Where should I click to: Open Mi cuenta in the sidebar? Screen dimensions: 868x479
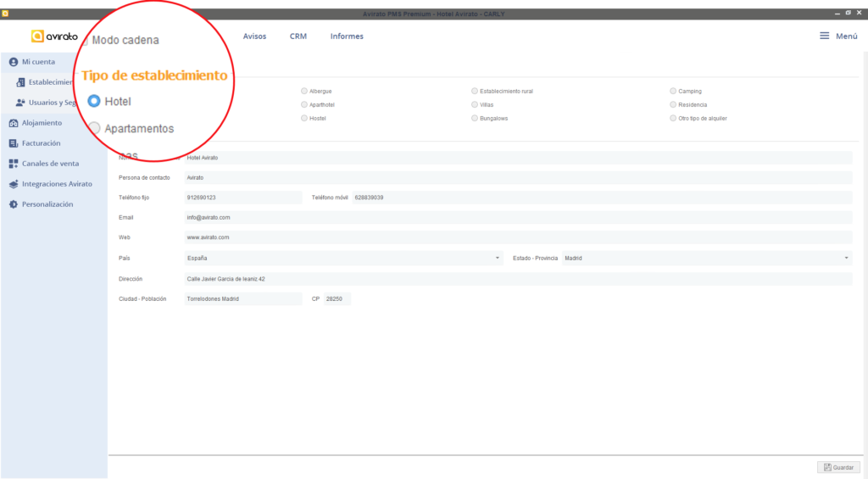tap(39, 62)
